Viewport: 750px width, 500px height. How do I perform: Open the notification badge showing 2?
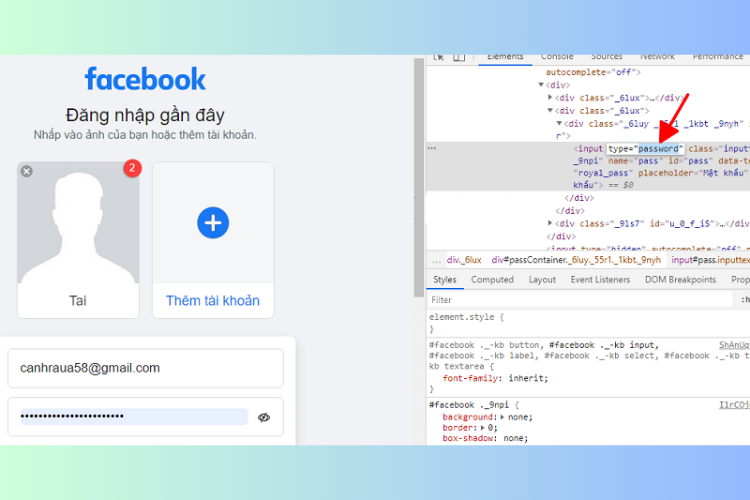point(132,168)
